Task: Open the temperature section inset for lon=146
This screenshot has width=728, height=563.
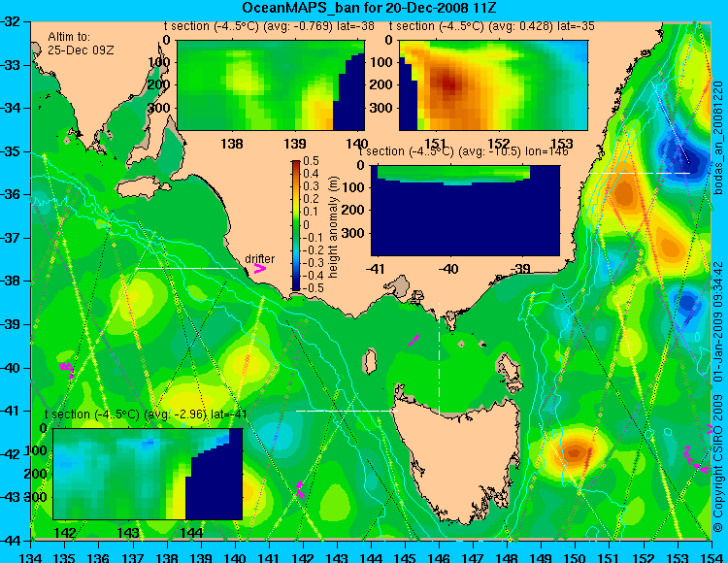Action: point(465,211)
